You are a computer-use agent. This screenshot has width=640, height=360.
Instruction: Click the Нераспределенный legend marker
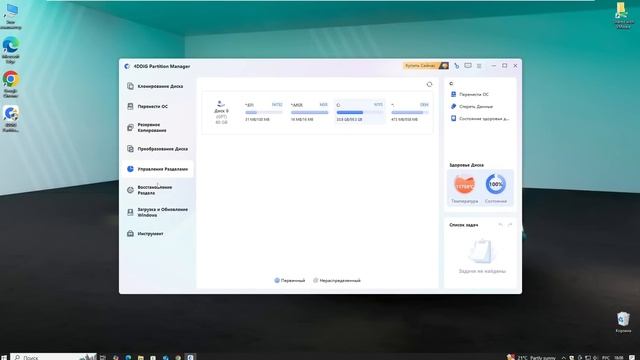click(316, 280)
